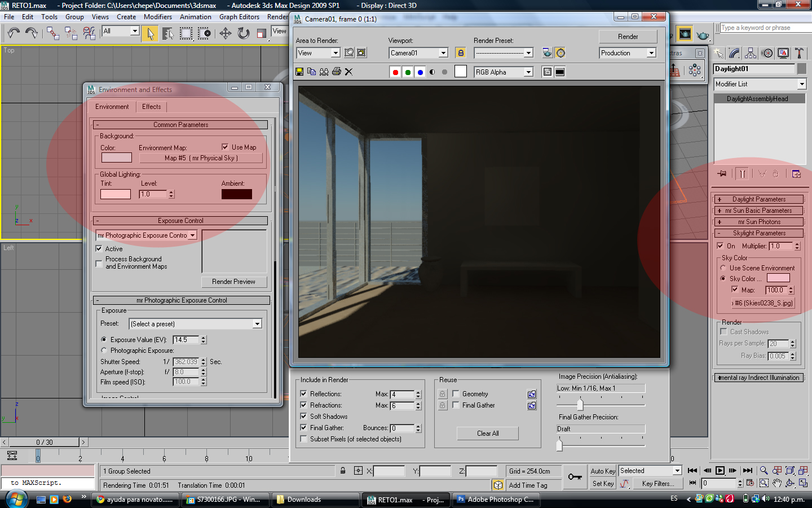Image resolution: width=812 pixels, height=508 pixels.
Task: Clone the rendered frame window
Action: (324, 72)
